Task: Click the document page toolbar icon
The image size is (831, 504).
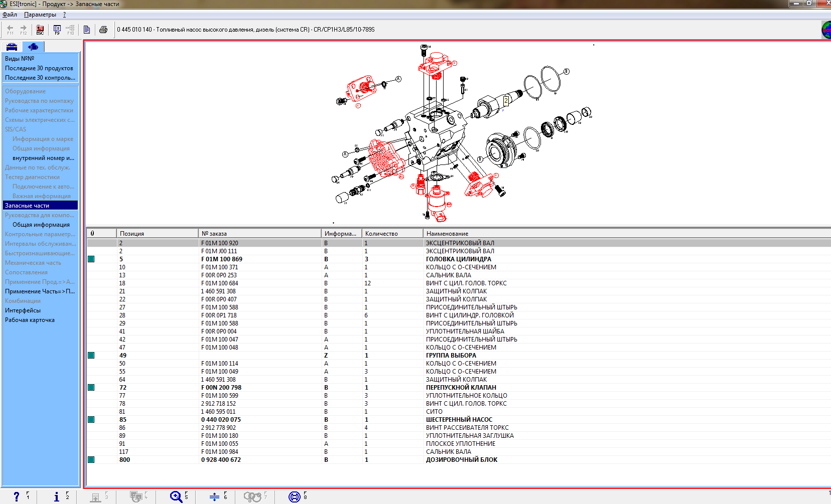Action: click(87, 30)
